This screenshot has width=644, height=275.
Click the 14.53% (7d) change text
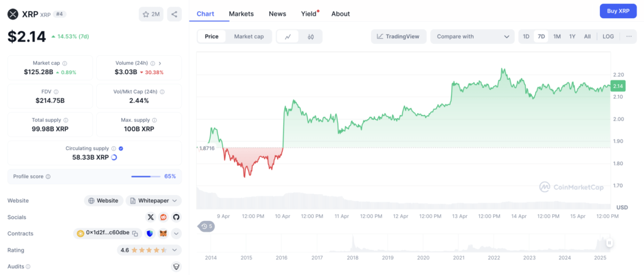(73, 36)
